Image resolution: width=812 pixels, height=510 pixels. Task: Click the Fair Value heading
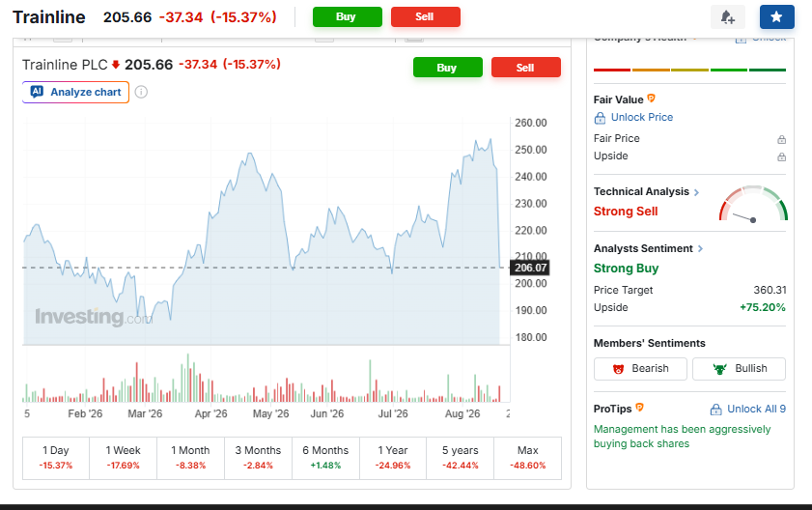tap(618, 99)
